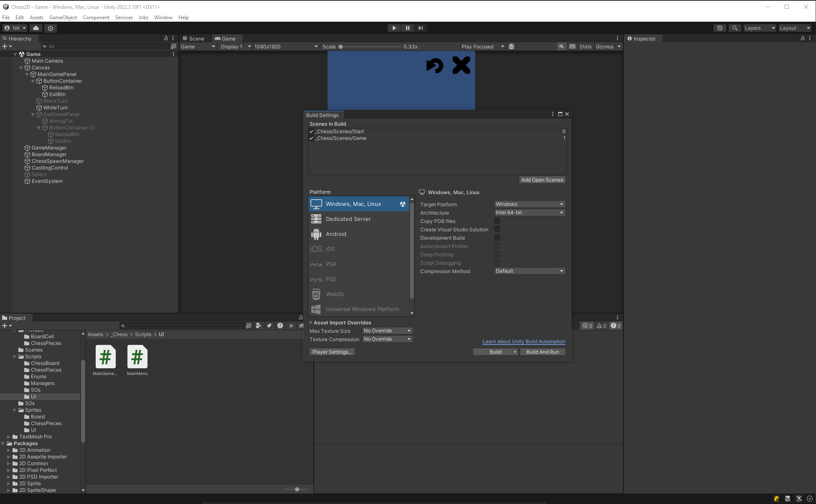Click the auto-generate lighting off icon
The width and height of the screenshot is (816, 504).
799,499
